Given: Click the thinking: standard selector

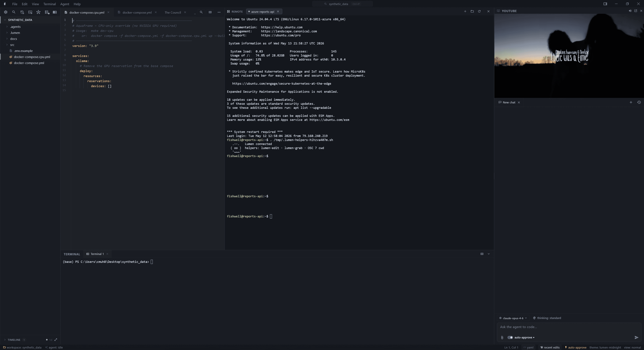Looking at the screenshot, I should point(547,318).
